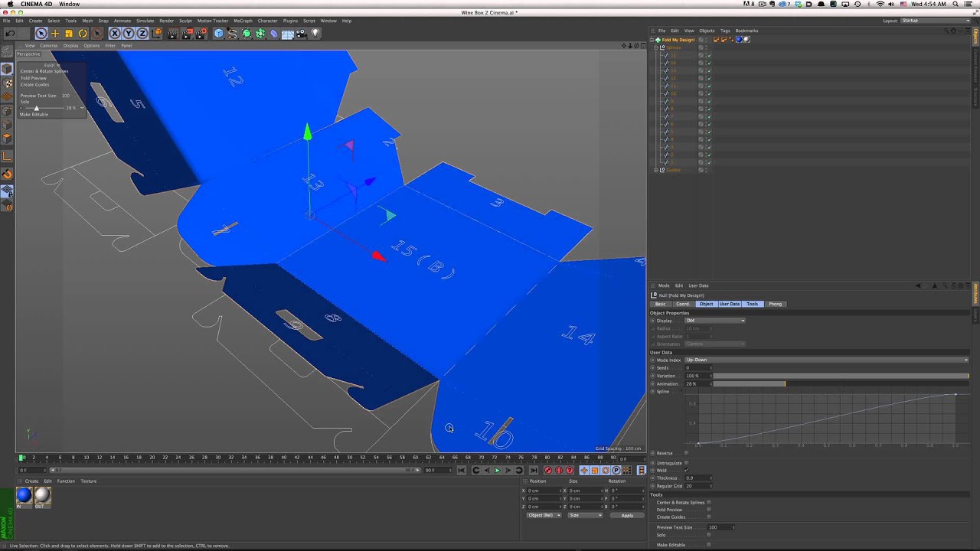
Task: Click the purple deformer icon
Action: [x=274, y=34]
